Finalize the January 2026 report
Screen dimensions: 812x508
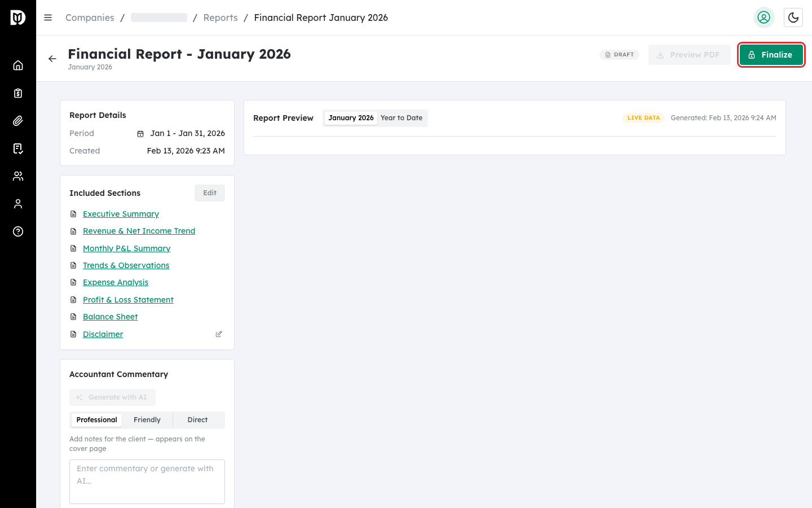(x=771, y=55)
